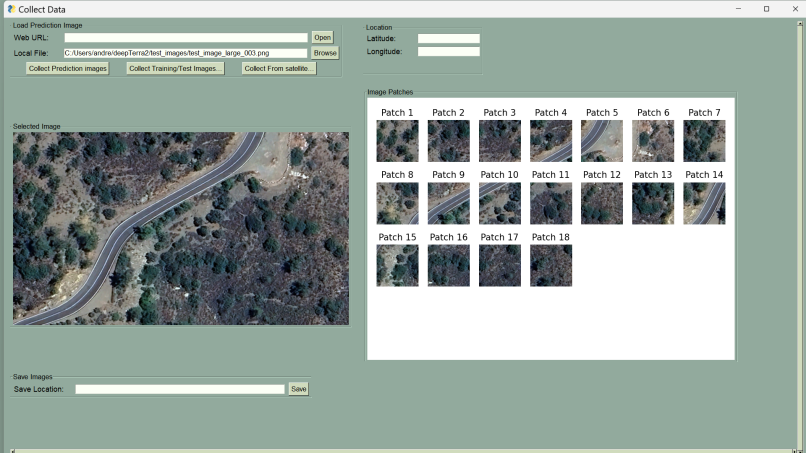This screenshot has width=806, height=453.
Task: Pick the Patch 9 thumbnail
Action: pyautogui.click(x=448, y=203)
